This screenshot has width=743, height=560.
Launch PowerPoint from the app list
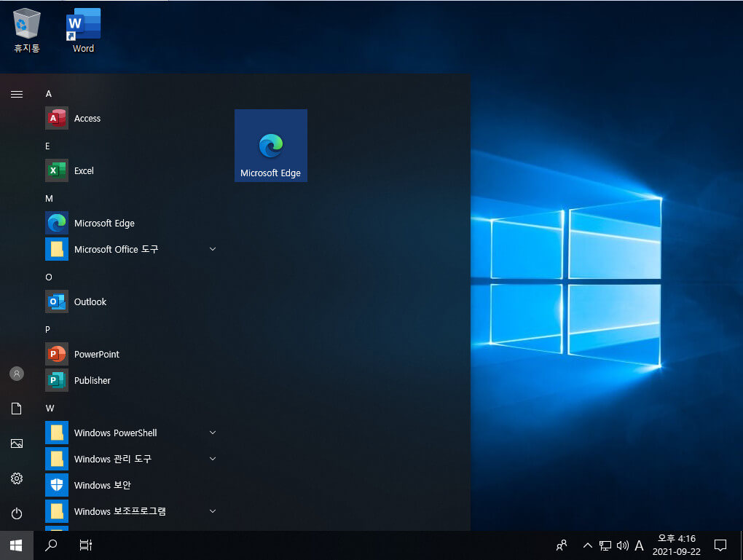pos(131,355)
